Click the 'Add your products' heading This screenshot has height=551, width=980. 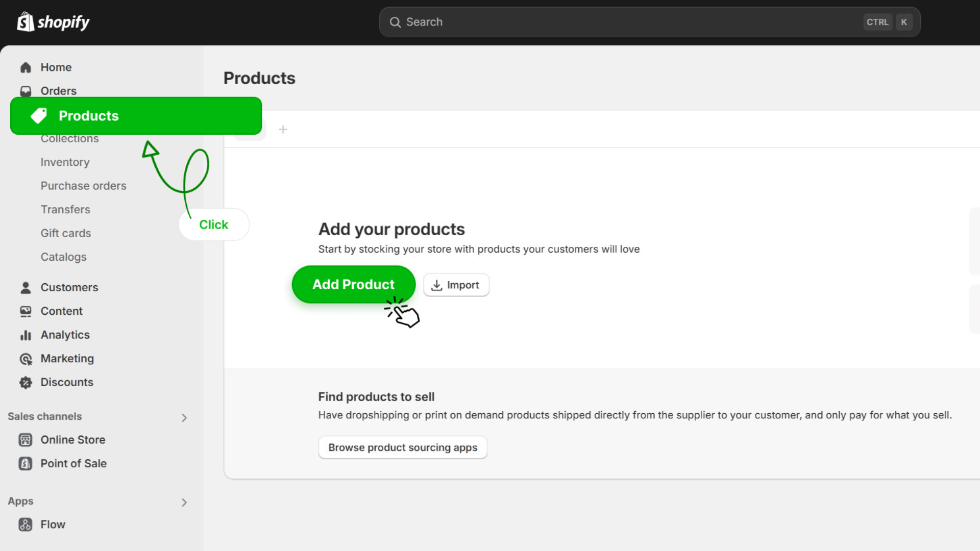(391, 230)
